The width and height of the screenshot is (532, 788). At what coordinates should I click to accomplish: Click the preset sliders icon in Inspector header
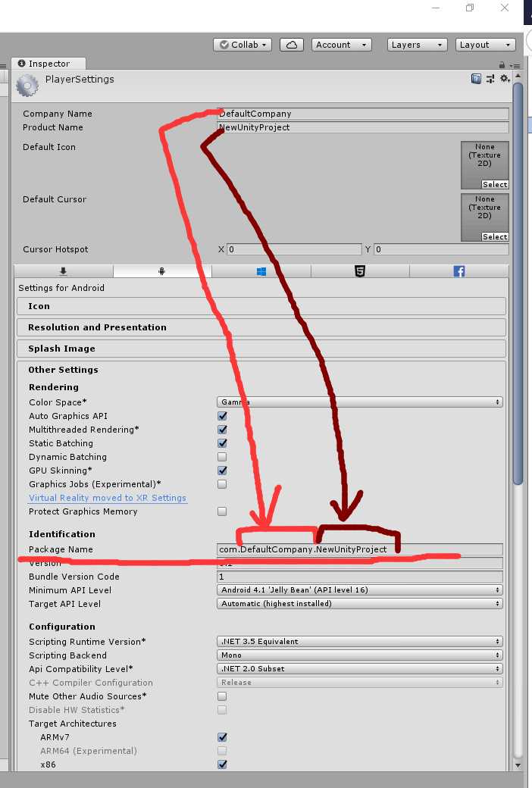click(x=490, y=79)
